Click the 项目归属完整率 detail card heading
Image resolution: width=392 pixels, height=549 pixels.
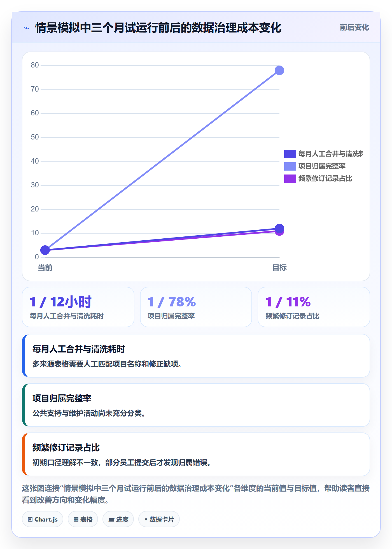pos(62,398)
